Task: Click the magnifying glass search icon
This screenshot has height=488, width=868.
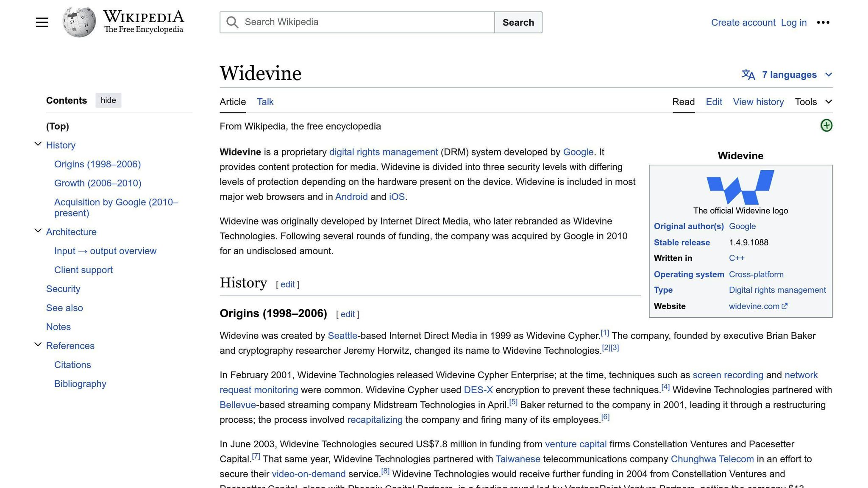Action: [x=232, y=22]
